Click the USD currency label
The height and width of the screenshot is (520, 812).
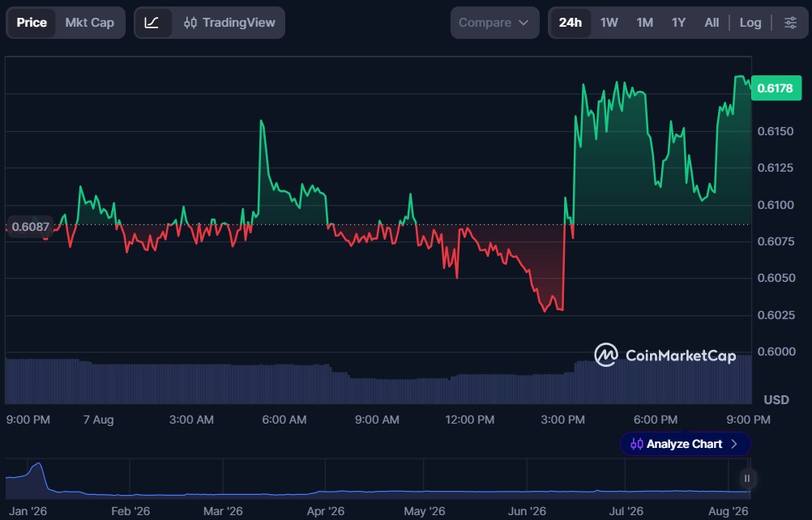point(776,399)
